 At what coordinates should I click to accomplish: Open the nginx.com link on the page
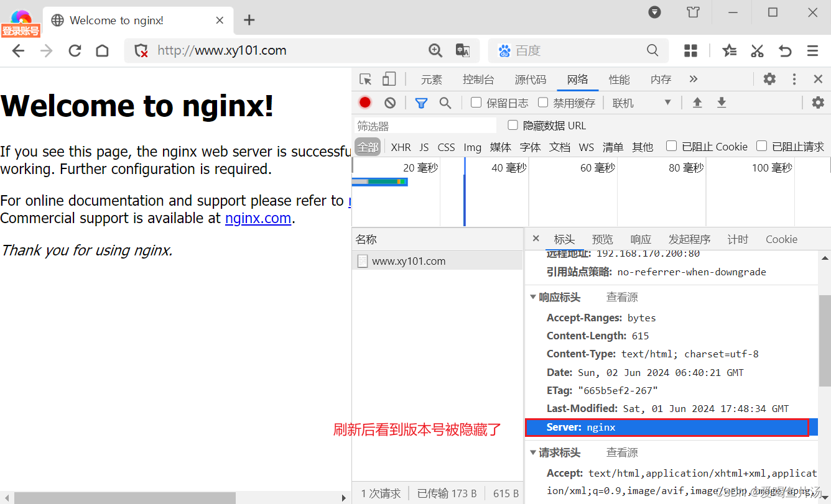258,218
